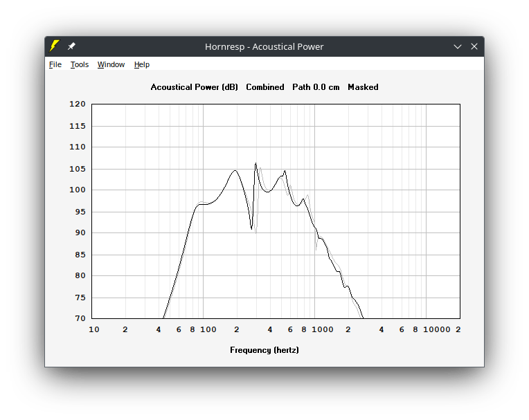Click the 'Acoustical Power (dB)' chart title
The image size is (529, 420).
195,87
